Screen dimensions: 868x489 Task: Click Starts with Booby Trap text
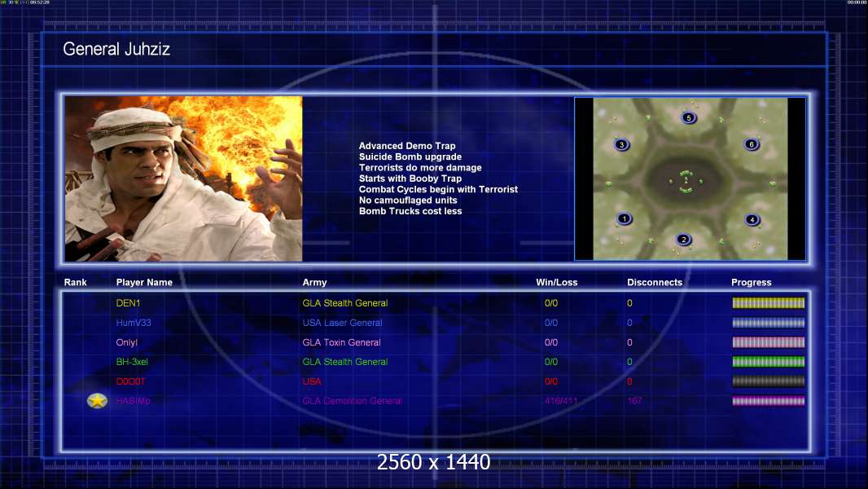pos(410,178)
